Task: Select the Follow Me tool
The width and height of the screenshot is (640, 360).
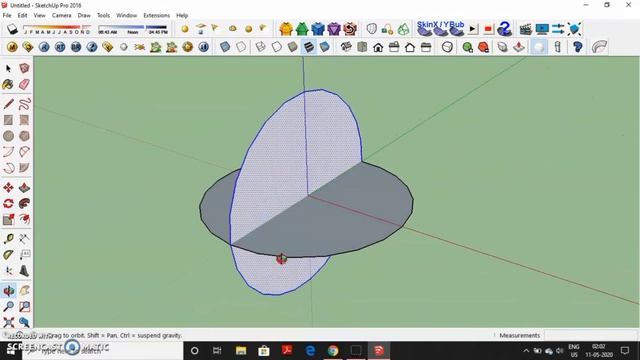Action: tap(24, 203)
